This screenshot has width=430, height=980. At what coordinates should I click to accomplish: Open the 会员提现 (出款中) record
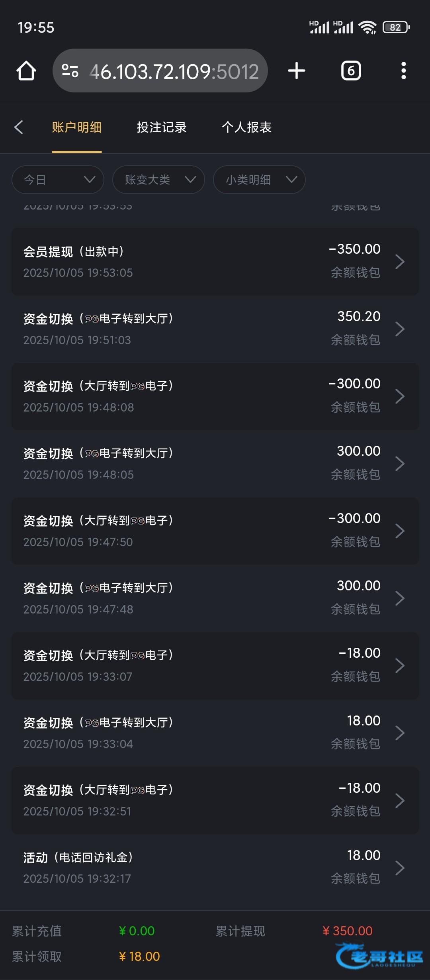tap(159, 262)
